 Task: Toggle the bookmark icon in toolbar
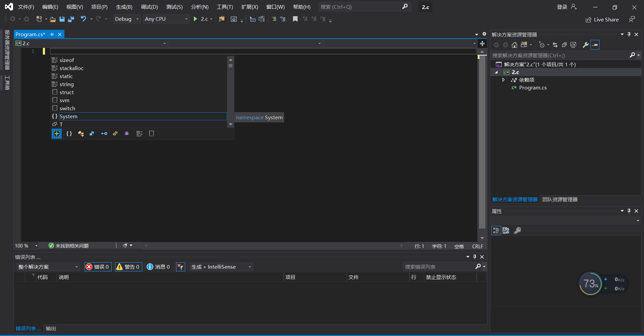[295, 19]
